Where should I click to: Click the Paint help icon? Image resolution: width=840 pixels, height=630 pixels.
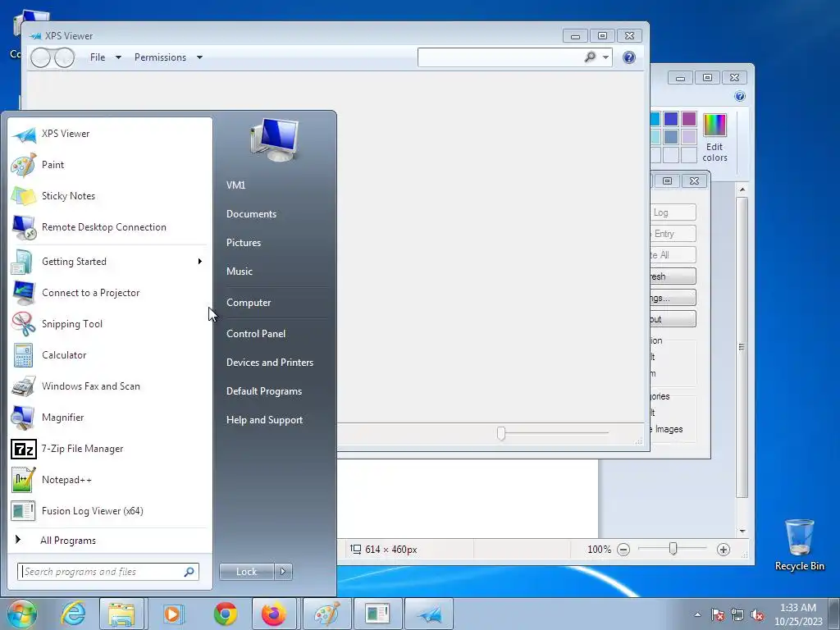pos(740,97)
